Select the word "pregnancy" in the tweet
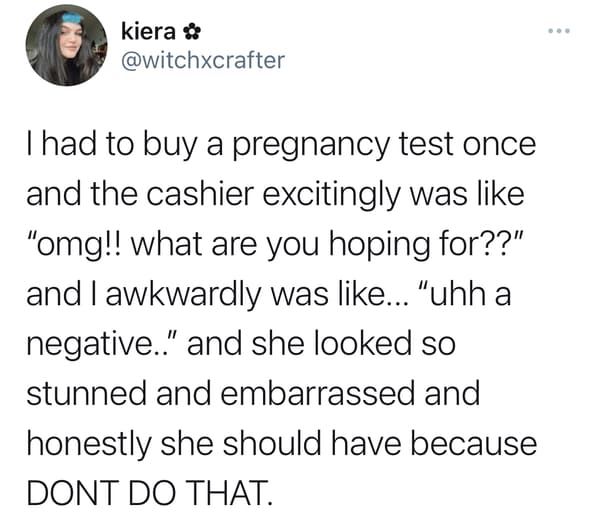Image resolution: width=599 pixels, height=520 pixels. click(311, 147)
